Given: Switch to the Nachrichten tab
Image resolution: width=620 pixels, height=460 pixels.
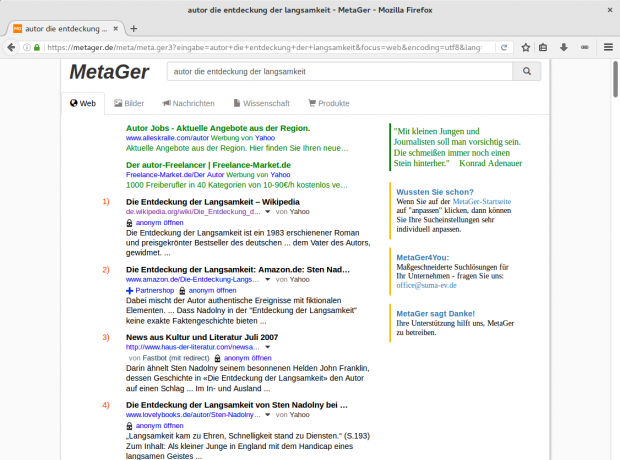Looking at the screenshot, I should pyautogui.click(x=189, y=104).
